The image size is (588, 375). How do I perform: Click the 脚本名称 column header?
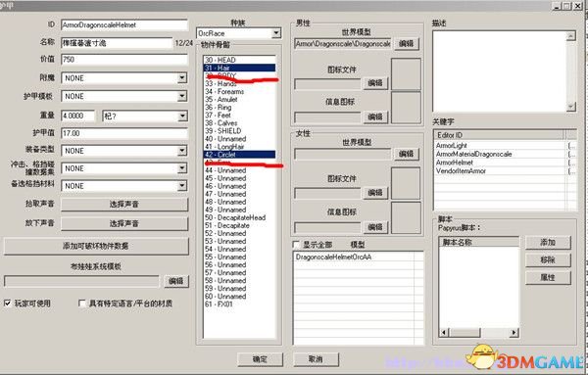[479, 242]
